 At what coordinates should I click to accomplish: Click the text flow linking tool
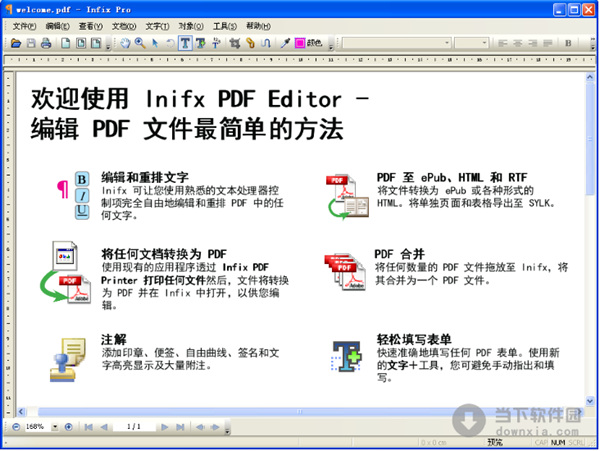click(265, 43)
